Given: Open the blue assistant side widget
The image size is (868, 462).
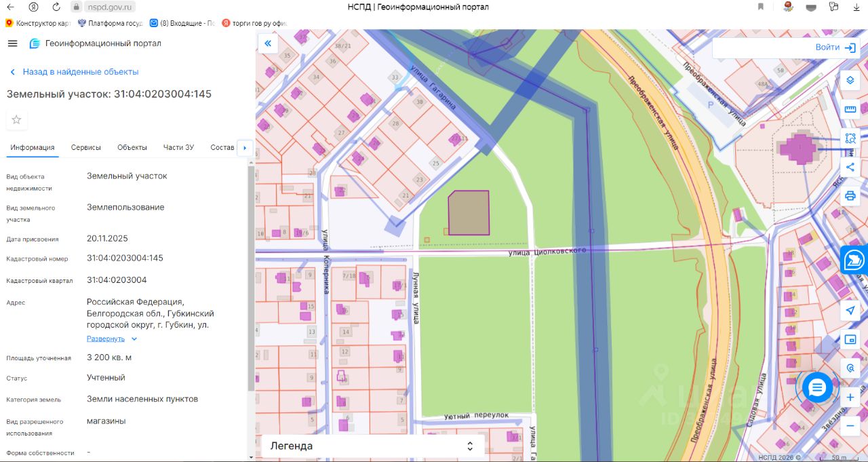Looking at the screenshot, I should (854, 260).
